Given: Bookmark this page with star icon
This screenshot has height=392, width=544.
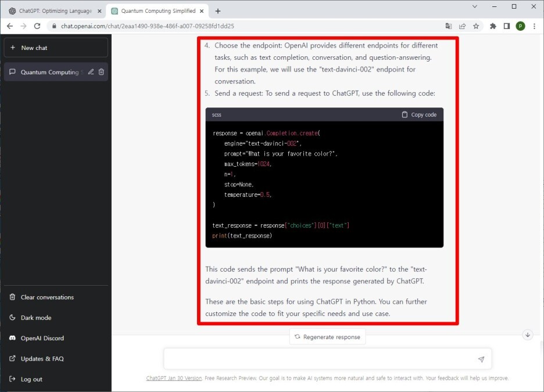Looking at the screenshot, I should pyautogui.click(x=476, y=26).
